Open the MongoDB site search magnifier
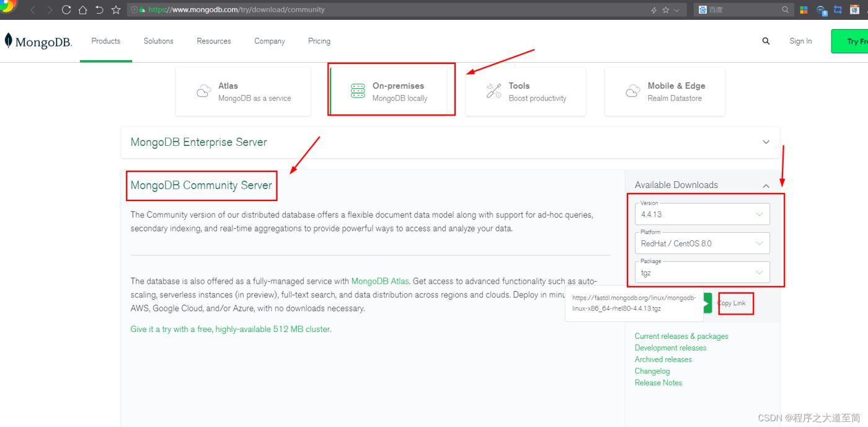868x427 pixels. click(766, 41)
